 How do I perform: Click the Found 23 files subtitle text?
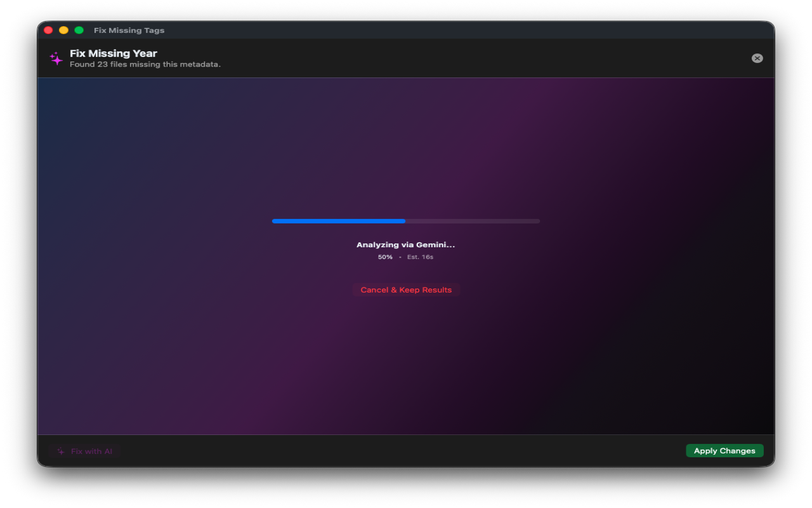pos(145,64)
